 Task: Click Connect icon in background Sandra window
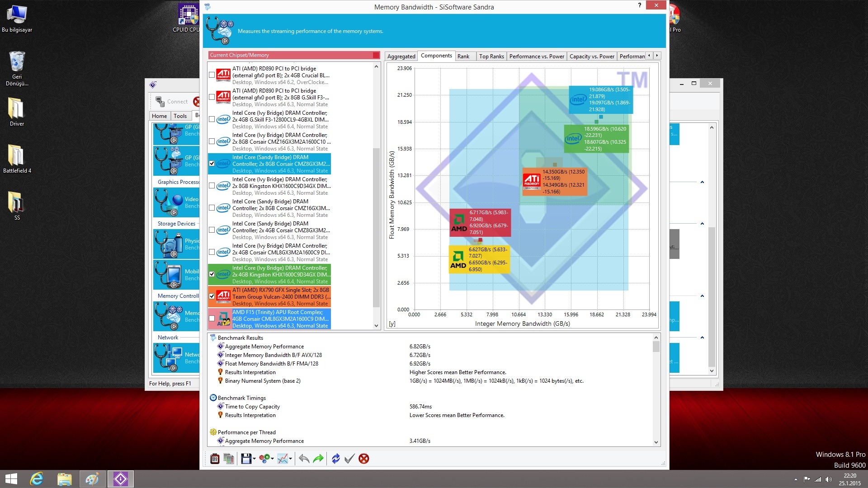(171, 102)
